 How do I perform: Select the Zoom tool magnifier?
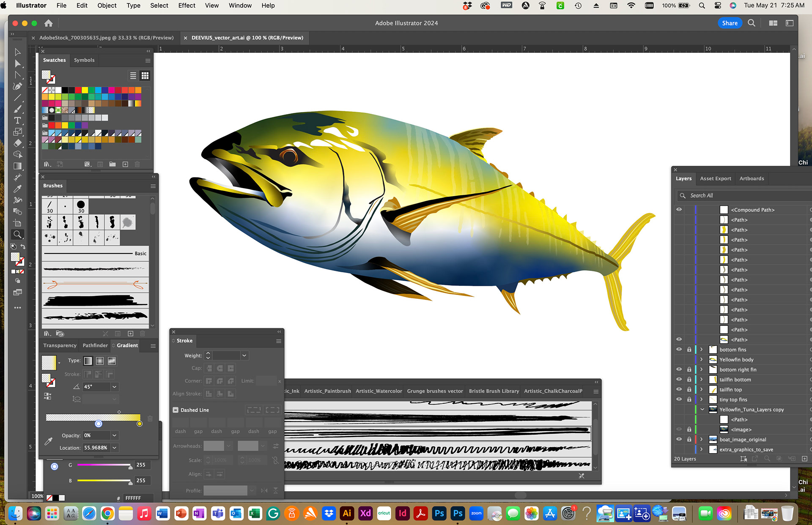point(17,235)
